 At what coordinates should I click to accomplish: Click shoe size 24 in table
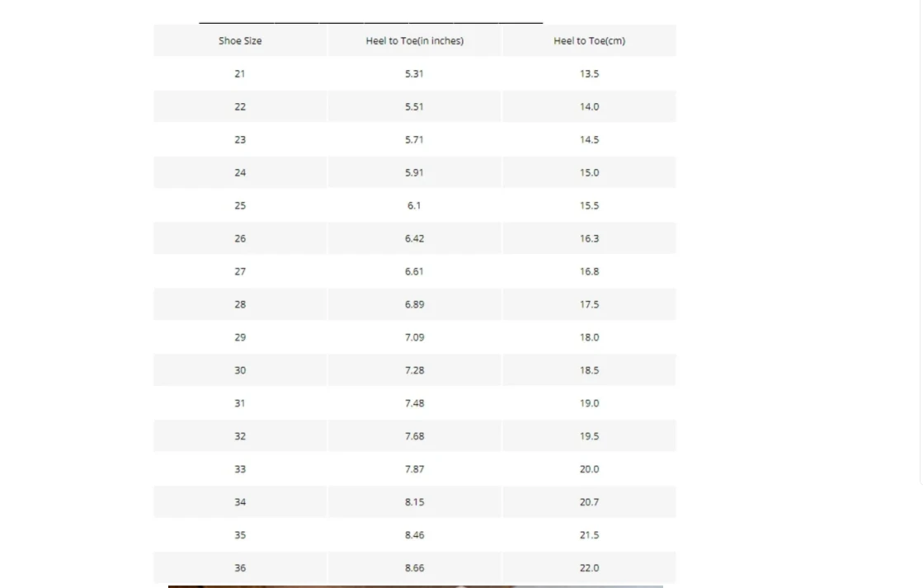pos(240,172)
